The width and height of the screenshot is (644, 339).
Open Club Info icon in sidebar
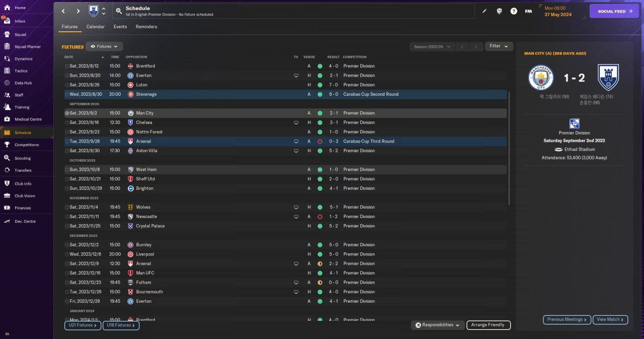(x=7, y=184)
